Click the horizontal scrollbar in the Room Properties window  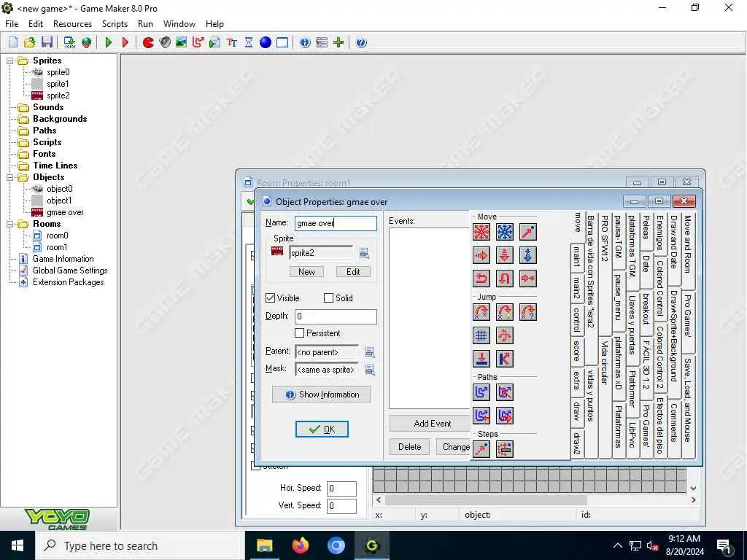536,499
